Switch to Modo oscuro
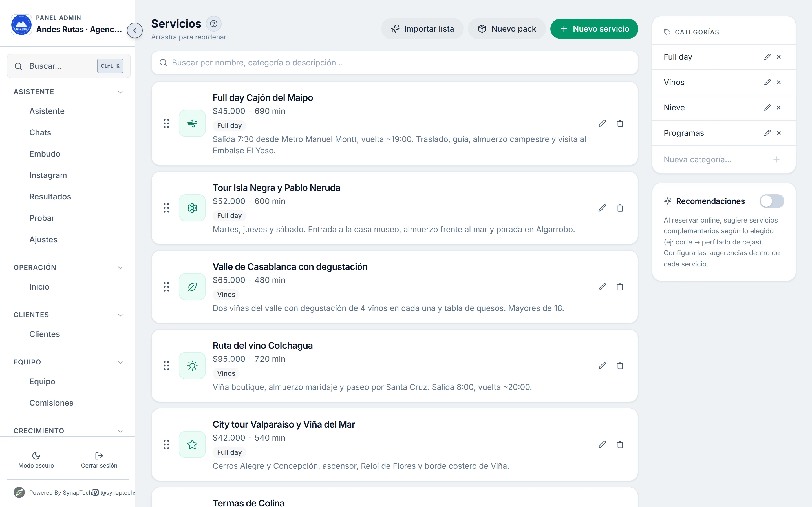 [36, 460]
